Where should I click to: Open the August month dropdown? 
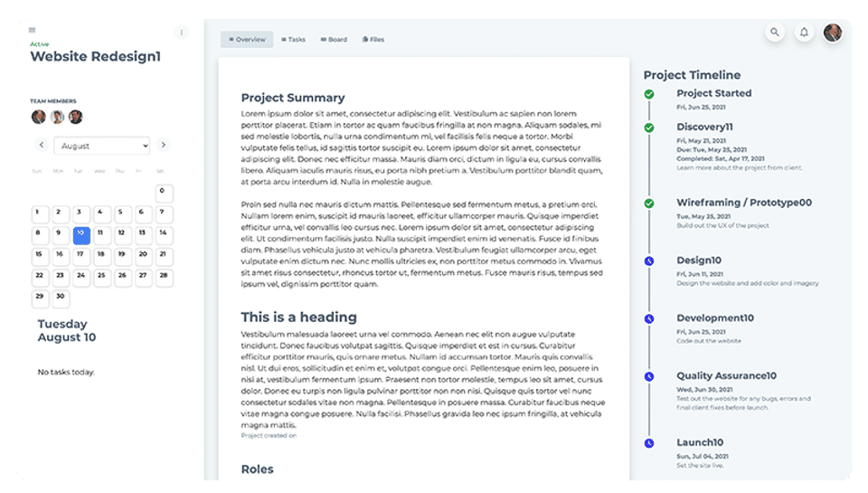click(102, 146)
